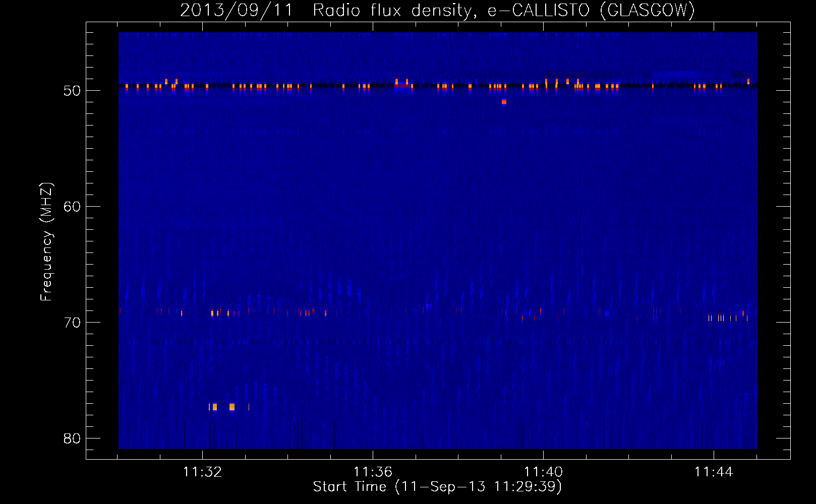Screen dimensions: 816x504
Task: Click the 50 frequency tick label
Action: pos(72,91)
